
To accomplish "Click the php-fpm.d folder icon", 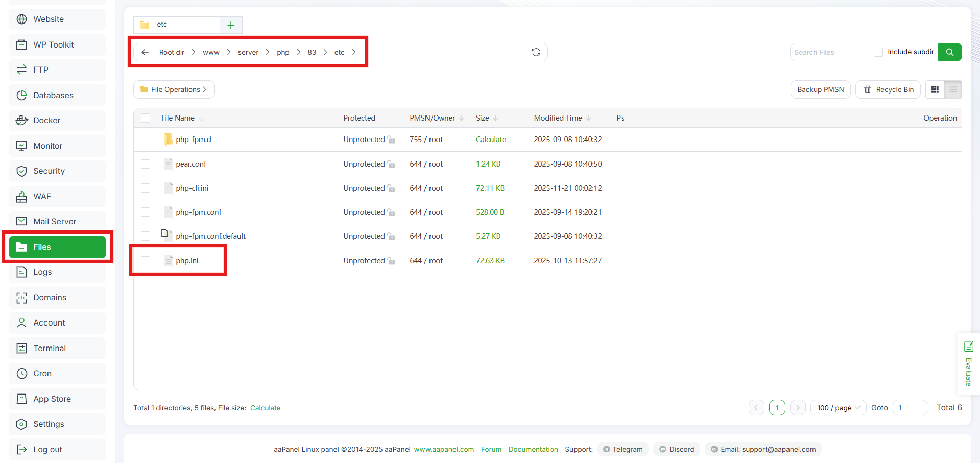I will coord(168,140).
